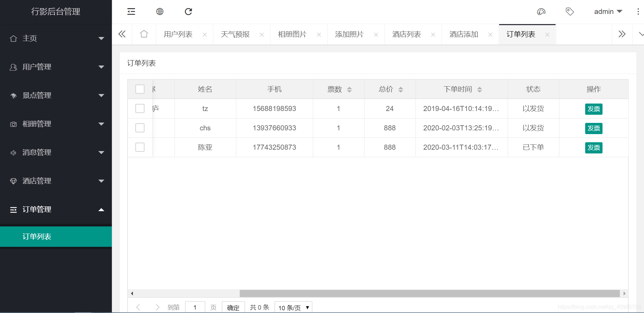
Task: Click the tag note icon in the header
Action: 570,12
